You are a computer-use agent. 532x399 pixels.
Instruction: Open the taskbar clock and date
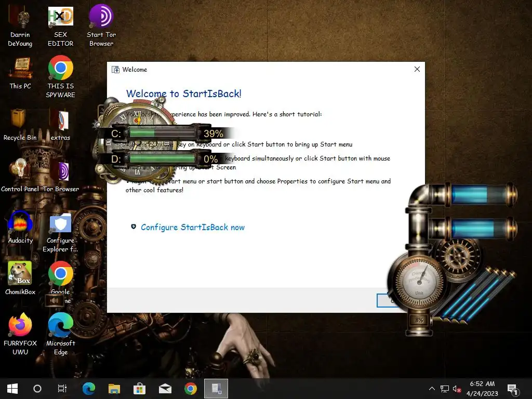click(x=482, y=389)
